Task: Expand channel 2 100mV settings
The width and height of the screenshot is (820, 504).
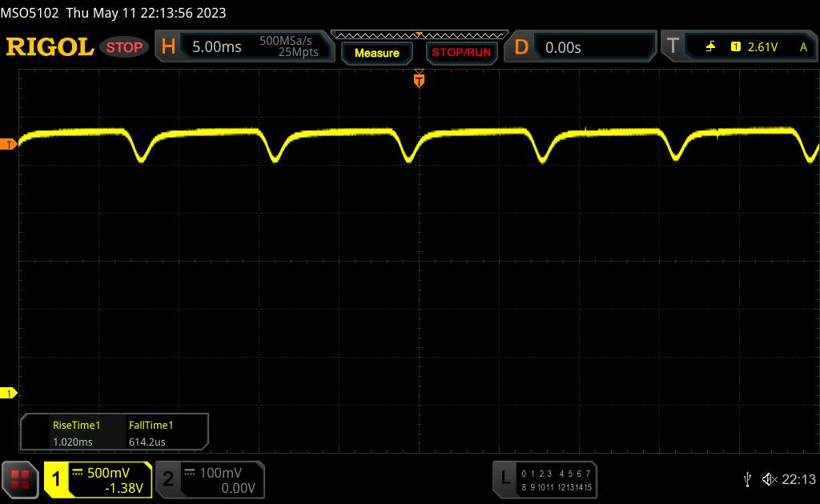Action: click(x=208, y=479)
